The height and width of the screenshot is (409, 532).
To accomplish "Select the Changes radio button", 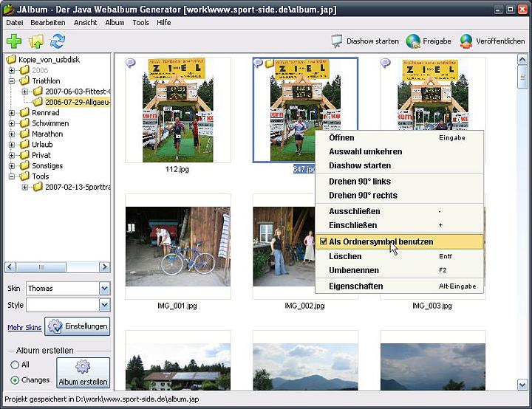I will tap(15, 380).
